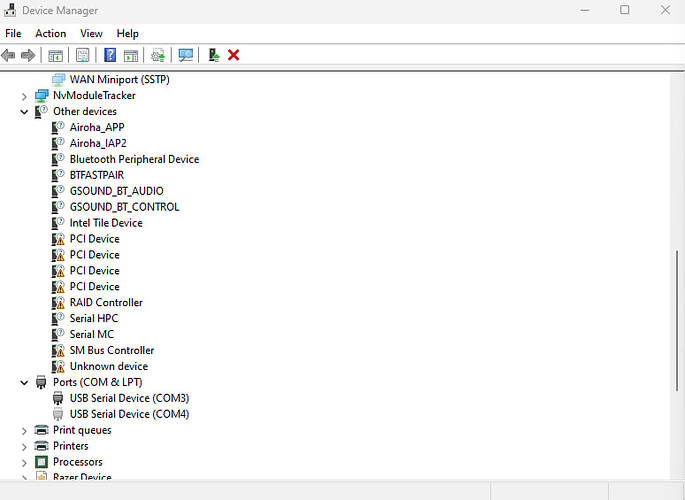Click the icon beside Bluetooth Peripheral Device

[x=58, y=159]
